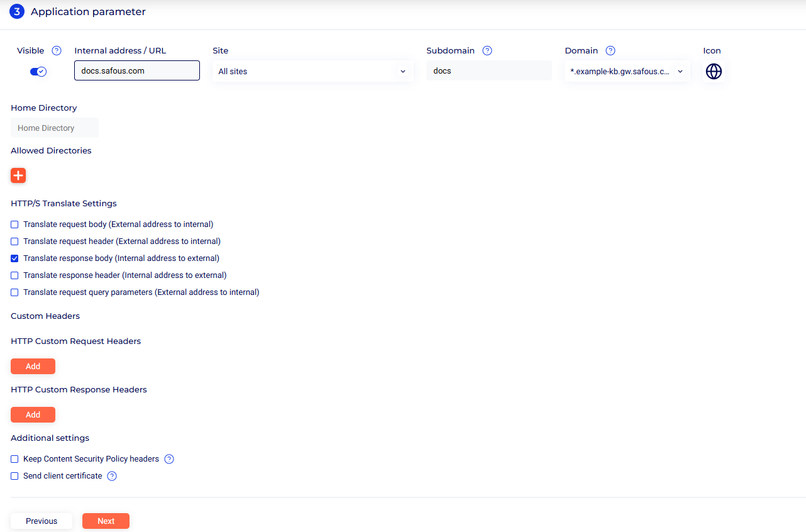Add an HTTP Custom Response Header

pos(33,415)
